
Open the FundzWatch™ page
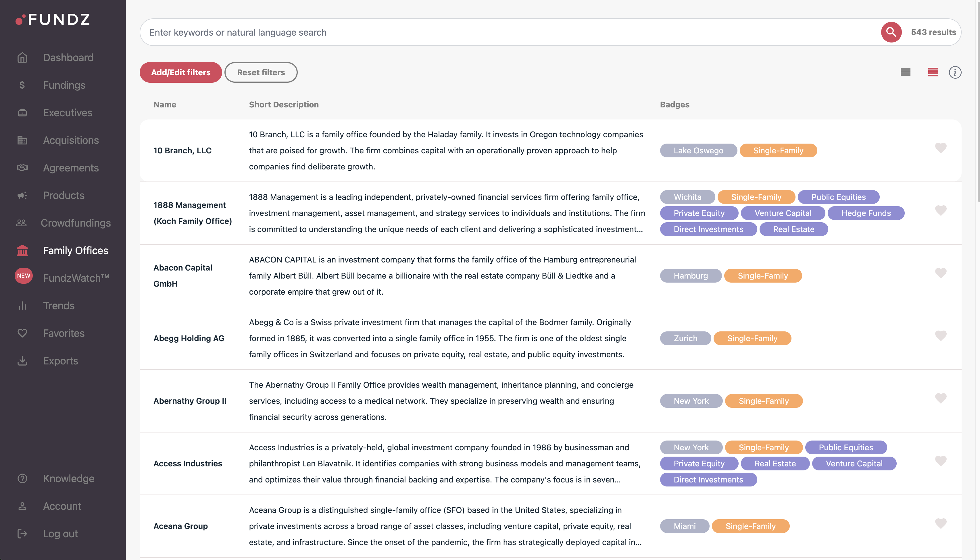[x=76, y=278]
